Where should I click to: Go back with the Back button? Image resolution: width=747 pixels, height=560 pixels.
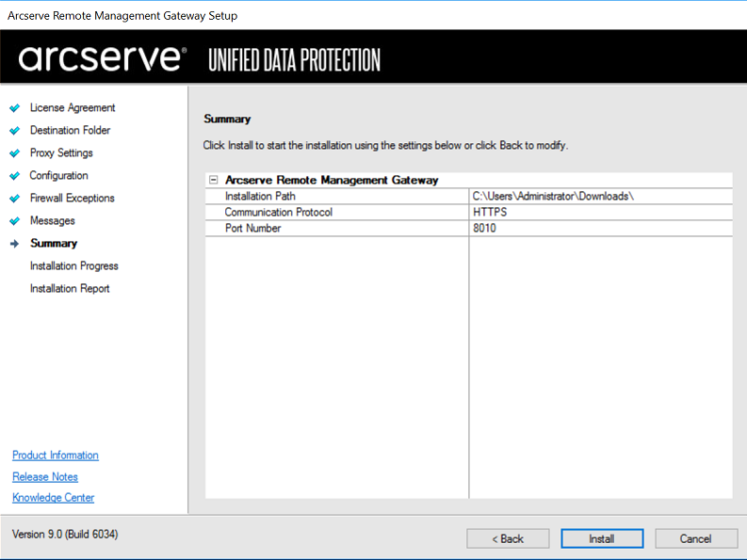(x=508, y=538)
